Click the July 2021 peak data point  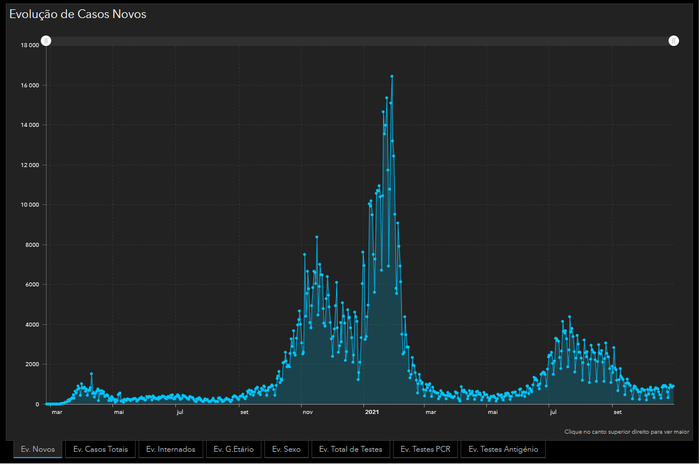tap(570, 317)
